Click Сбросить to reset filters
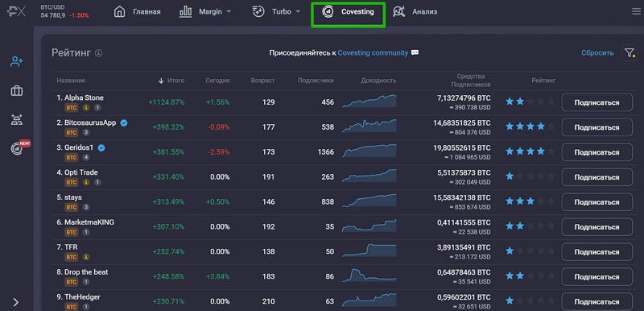The width and height of the screenshot is (644, 311). [597, 53]
